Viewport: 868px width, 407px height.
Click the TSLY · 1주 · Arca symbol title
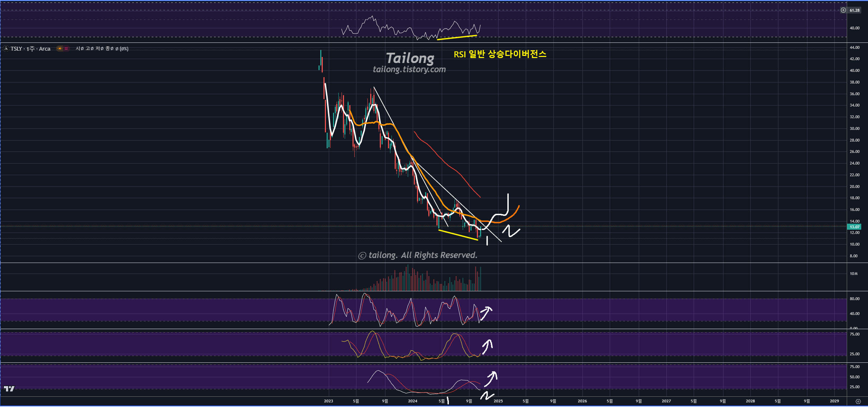click(x=30, y=48)
